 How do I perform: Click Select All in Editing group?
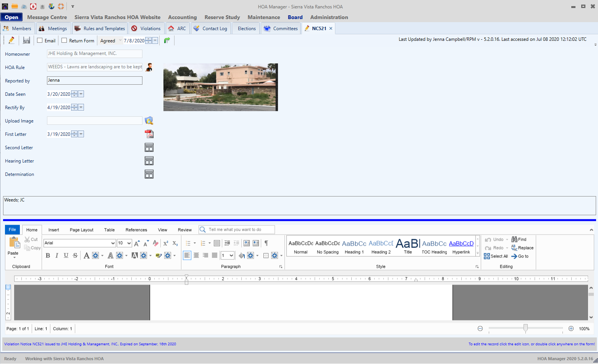click(496, 256)
